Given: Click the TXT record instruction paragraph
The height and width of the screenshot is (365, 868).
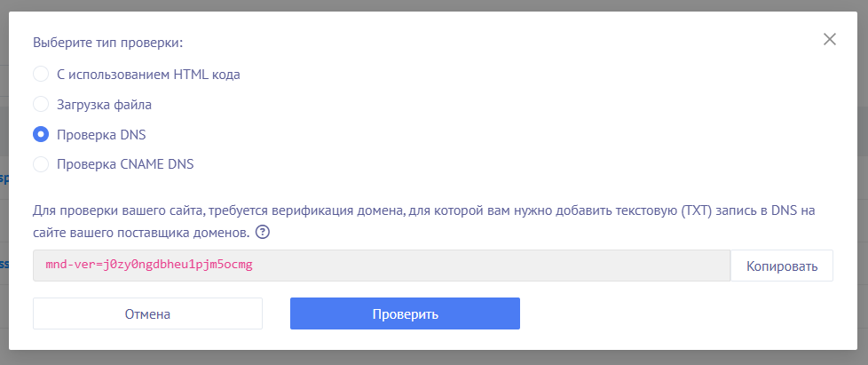Looking at the screenshot, I should point(423,212).
